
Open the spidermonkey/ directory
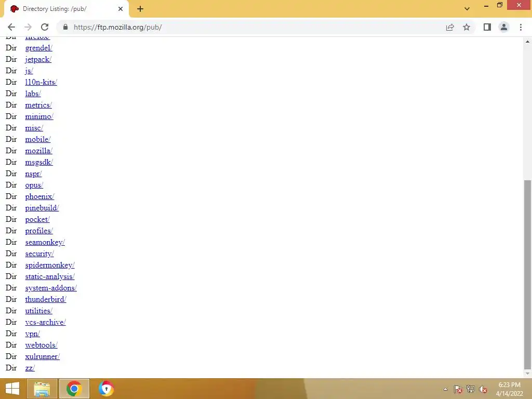coord(50,265)
